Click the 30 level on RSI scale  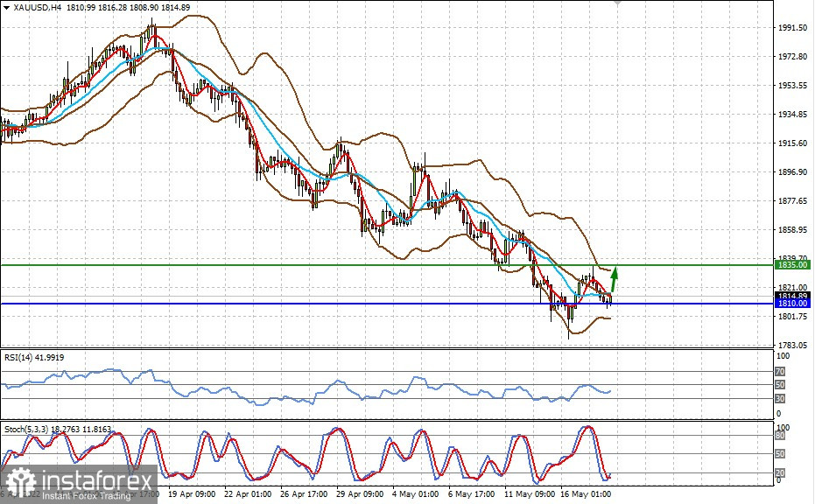pyautogui.click(x=780, y=398)
